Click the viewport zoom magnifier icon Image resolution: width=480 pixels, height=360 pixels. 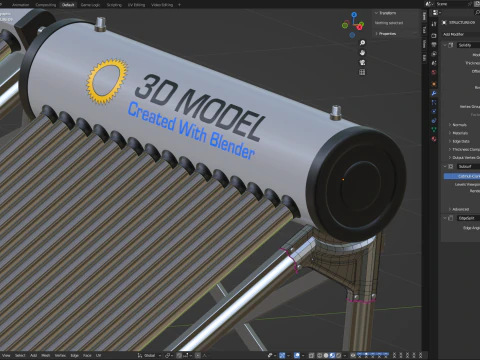click(x=362, y=43)
